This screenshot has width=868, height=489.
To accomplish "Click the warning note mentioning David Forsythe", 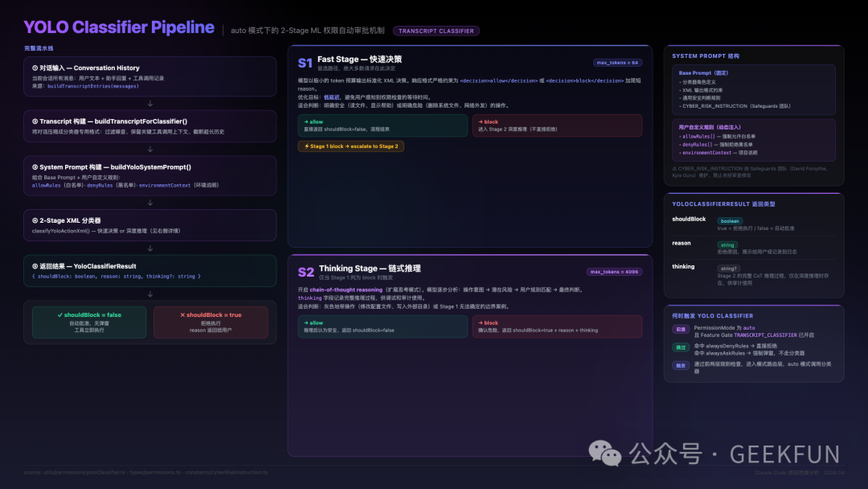I will point(750,171).
